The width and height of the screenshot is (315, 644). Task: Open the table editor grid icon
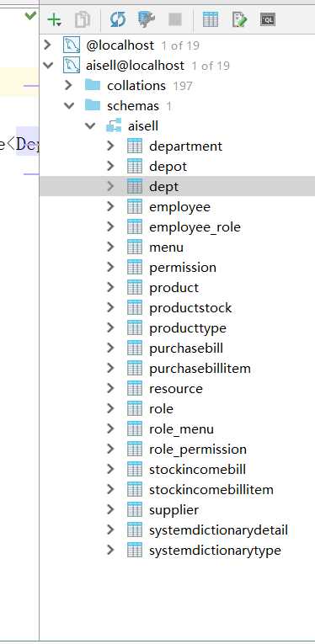[x=211, y=19]
